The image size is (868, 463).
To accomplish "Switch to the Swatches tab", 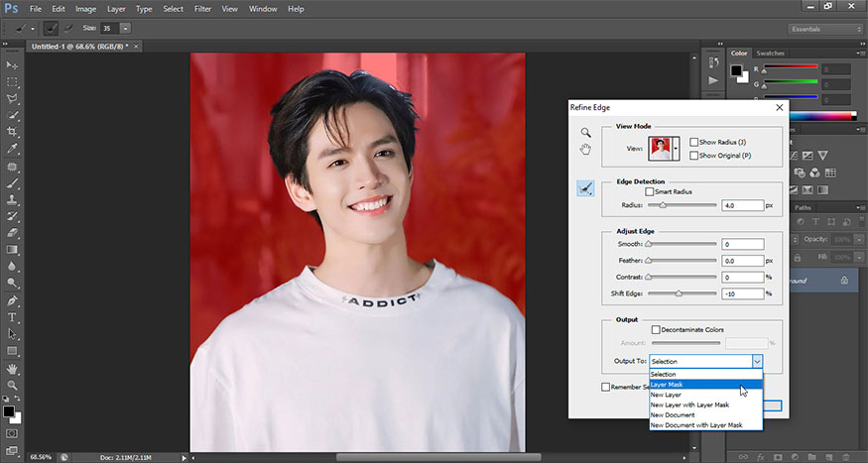I will [770, 53].
